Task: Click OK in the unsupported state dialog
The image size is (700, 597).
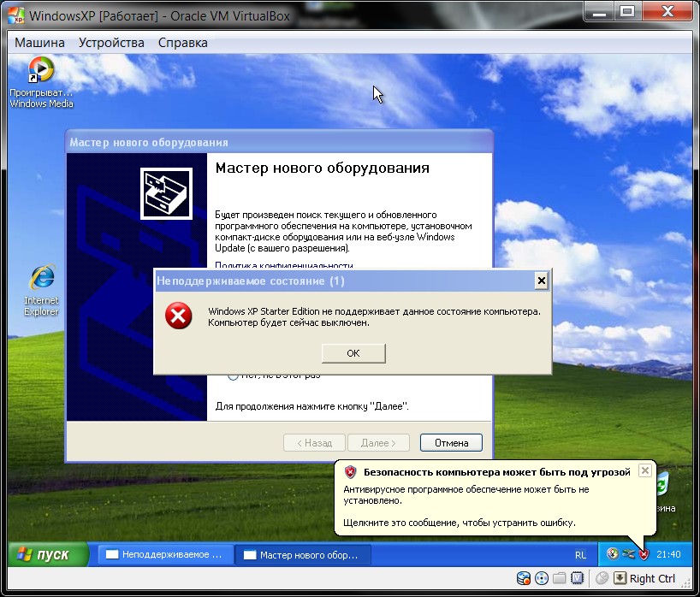Action: tap(353, 353)
